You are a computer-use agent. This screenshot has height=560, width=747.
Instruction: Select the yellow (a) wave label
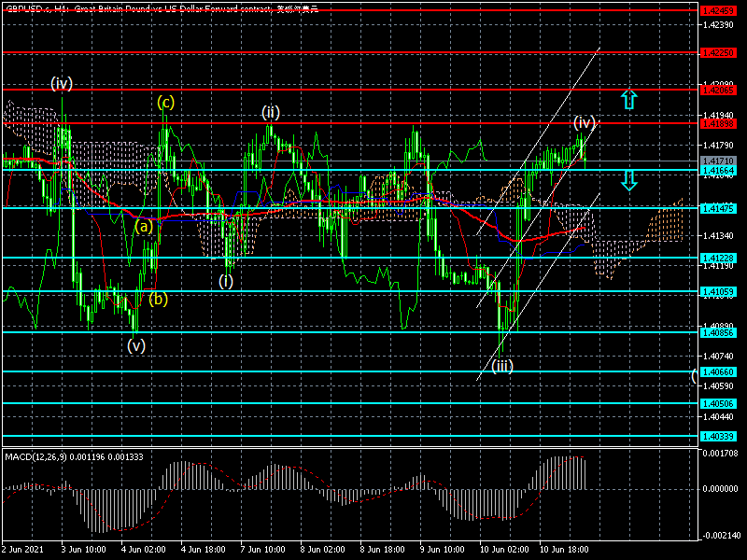coord(143,226)
